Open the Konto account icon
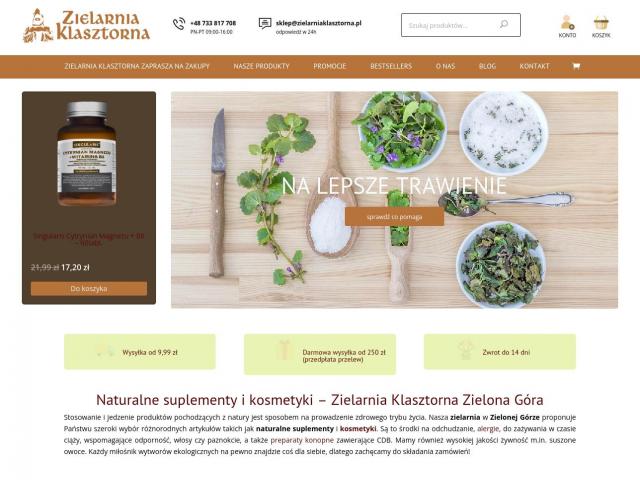 (x=567, y=23)
